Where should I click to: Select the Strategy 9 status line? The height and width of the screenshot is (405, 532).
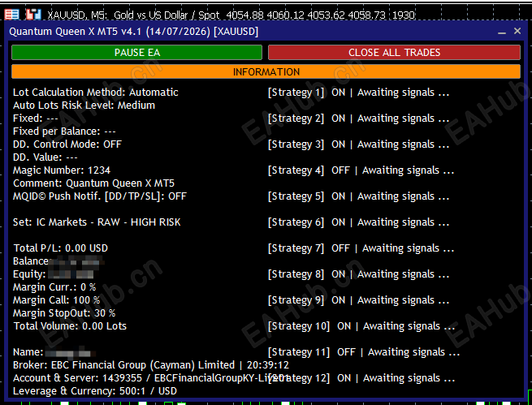click(359, 300)
